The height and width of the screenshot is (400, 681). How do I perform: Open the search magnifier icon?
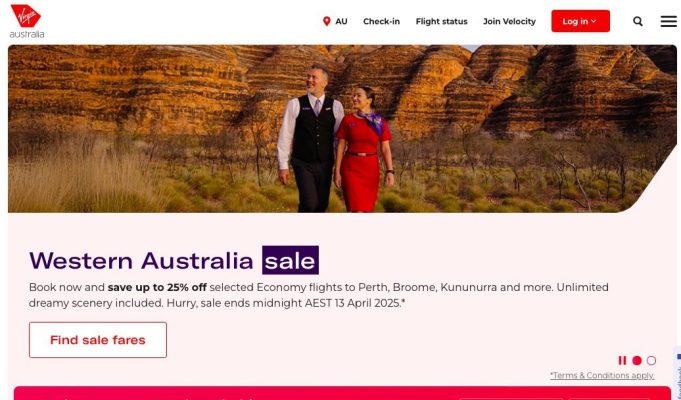click(x=638, y=21)
